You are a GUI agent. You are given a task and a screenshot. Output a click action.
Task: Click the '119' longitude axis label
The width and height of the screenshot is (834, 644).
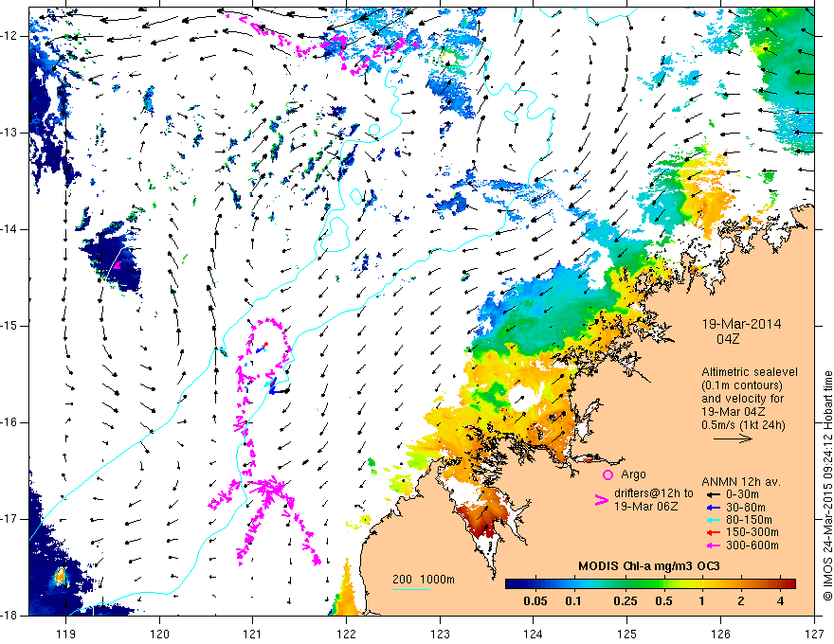[x=66, y=634]
